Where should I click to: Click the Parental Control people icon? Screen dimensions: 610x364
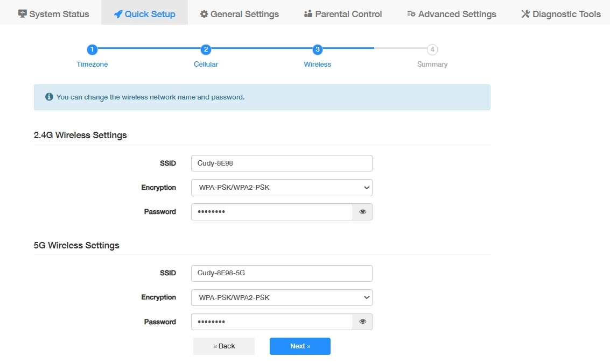(308, 14)
